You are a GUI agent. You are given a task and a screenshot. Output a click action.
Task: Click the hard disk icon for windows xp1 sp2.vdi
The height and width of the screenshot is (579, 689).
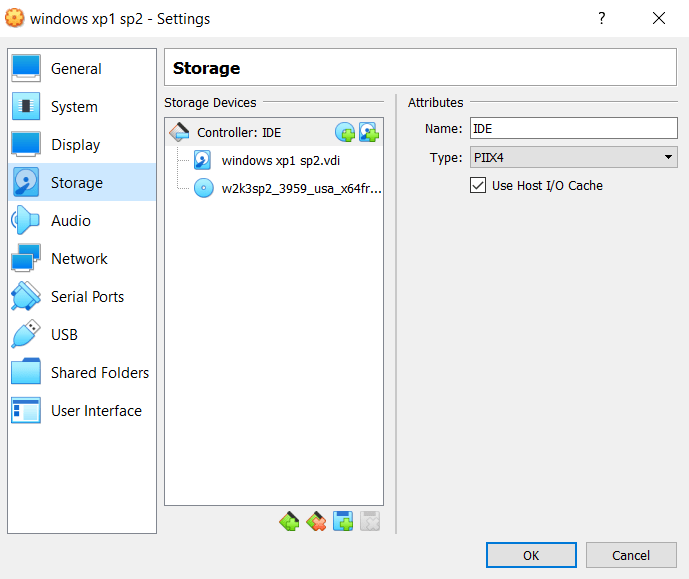[203, 160]
